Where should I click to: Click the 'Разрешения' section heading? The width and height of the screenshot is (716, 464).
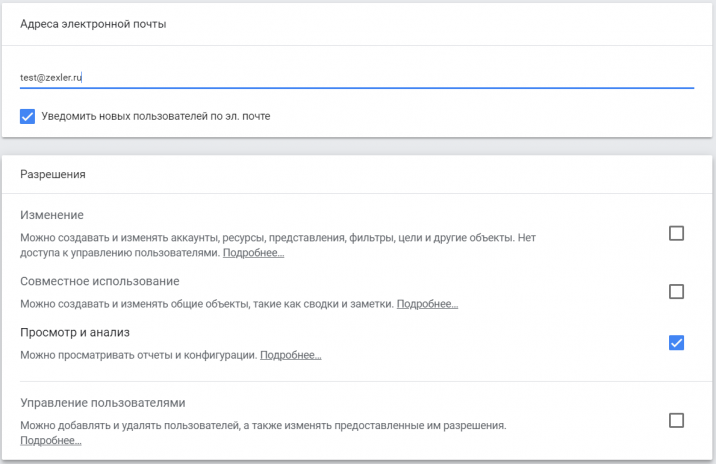tap(53, 174)
